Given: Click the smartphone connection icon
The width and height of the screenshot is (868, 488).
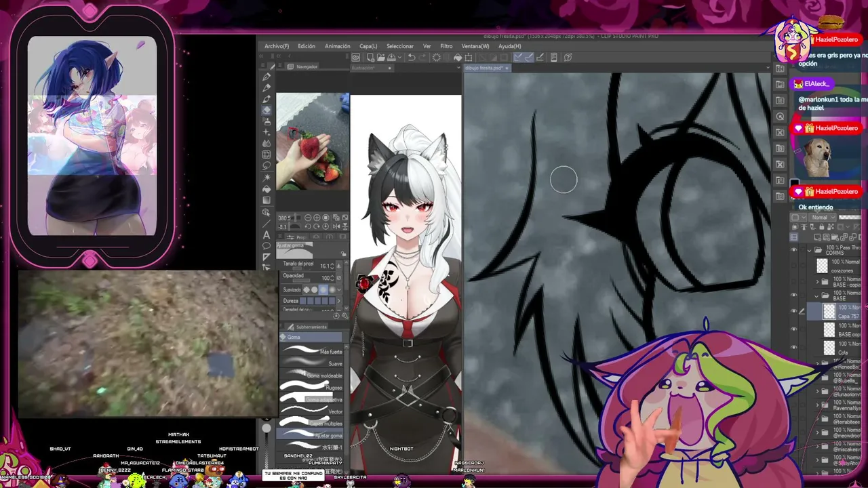Looking at the screenshot, I should pyautogui.click(x=554, y=58).
